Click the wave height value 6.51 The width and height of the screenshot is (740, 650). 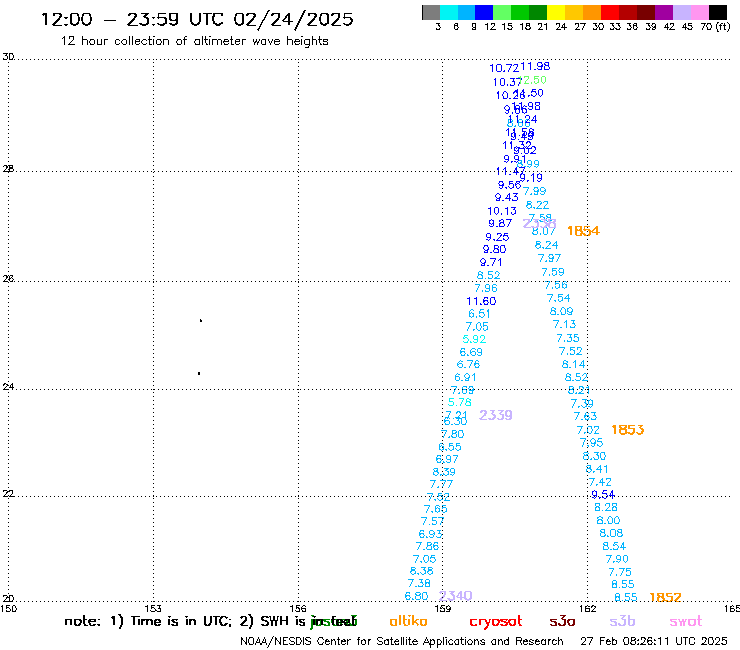click(x=479, y=314)
